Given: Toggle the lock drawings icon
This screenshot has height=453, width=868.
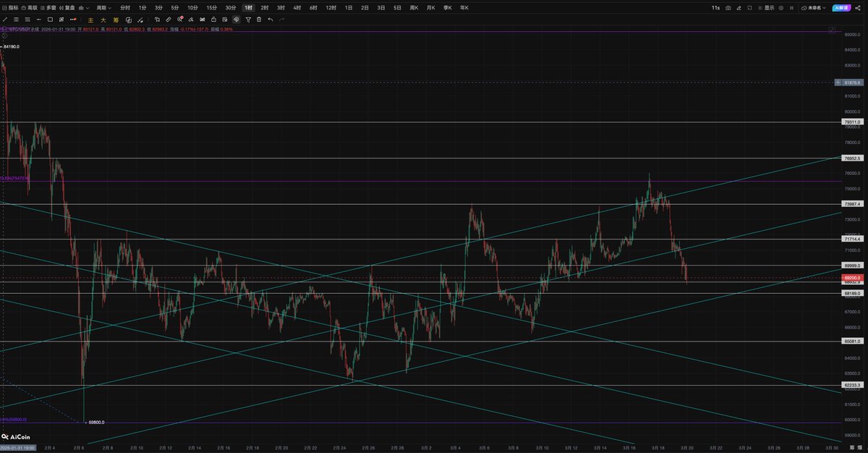Looking at the screenshot, I should point(213,20).
